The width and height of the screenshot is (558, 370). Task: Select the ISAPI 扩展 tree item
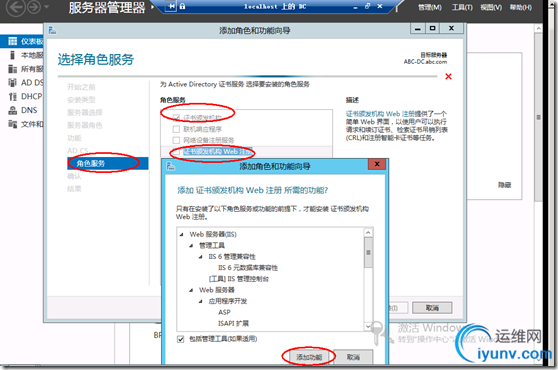[233, 323]
